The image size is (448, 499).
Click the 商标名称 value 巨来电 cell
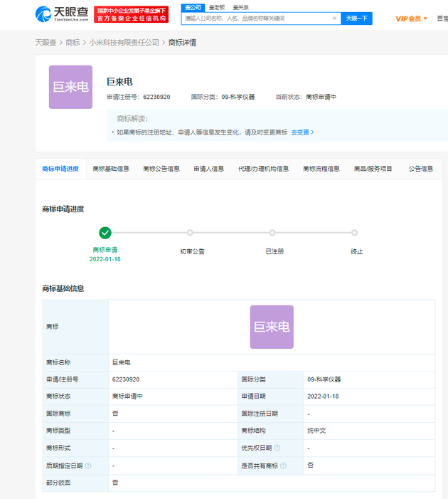coord(272,362)
